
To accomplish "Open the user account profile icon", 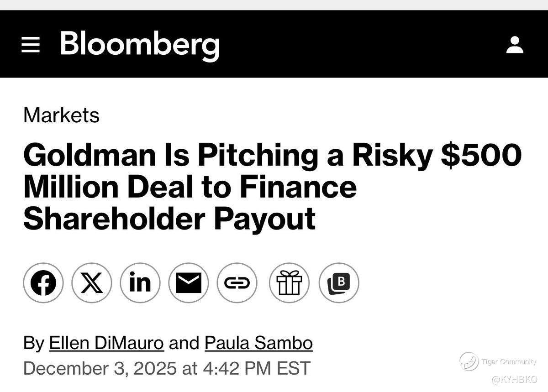I will coord(515,45).
